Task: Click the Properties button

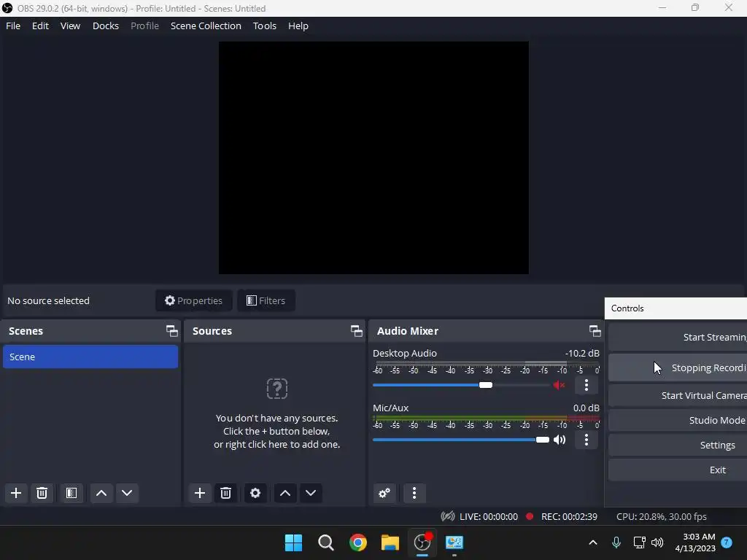Action: (193, 300)
